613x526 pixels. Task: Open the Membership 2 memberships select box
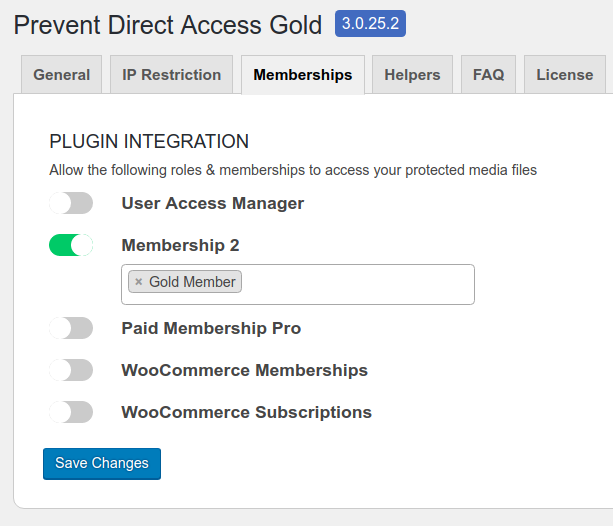pyautogui.click(x=298, y=284)
